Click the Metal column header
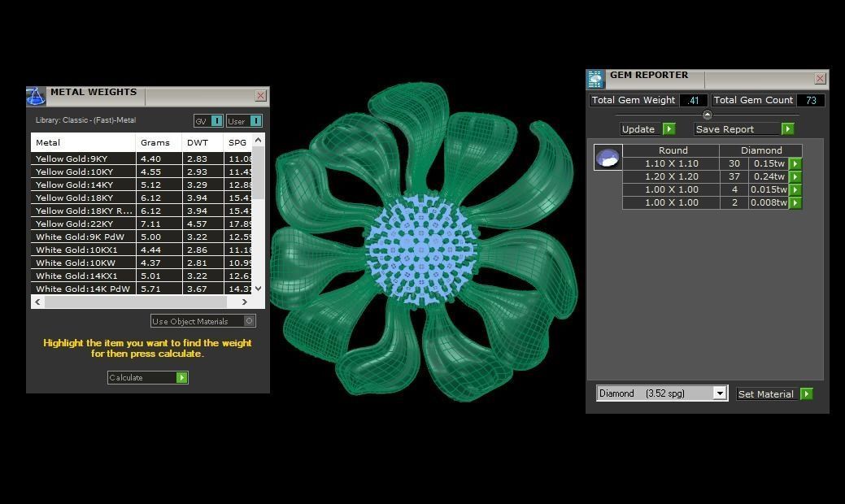The width and height of the screenshot is (845, 504). [x=83, y=143]
